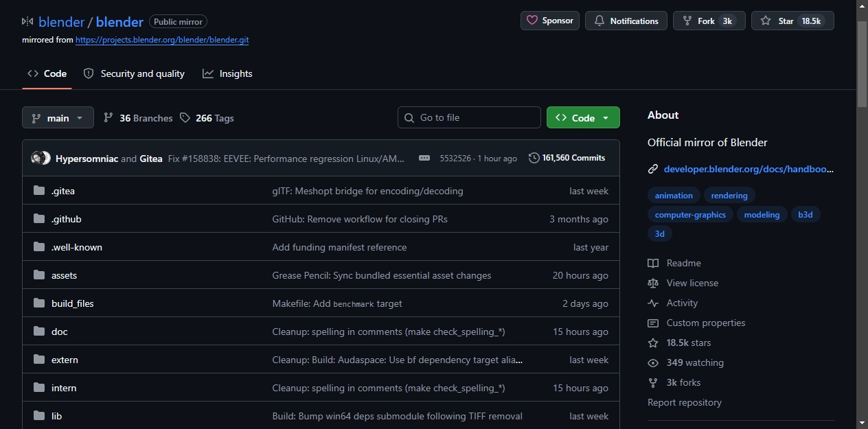The height and width of the screenshot is (429, 868).
Task: Open the 161,560 Commits history
Action: click(567, 158)
